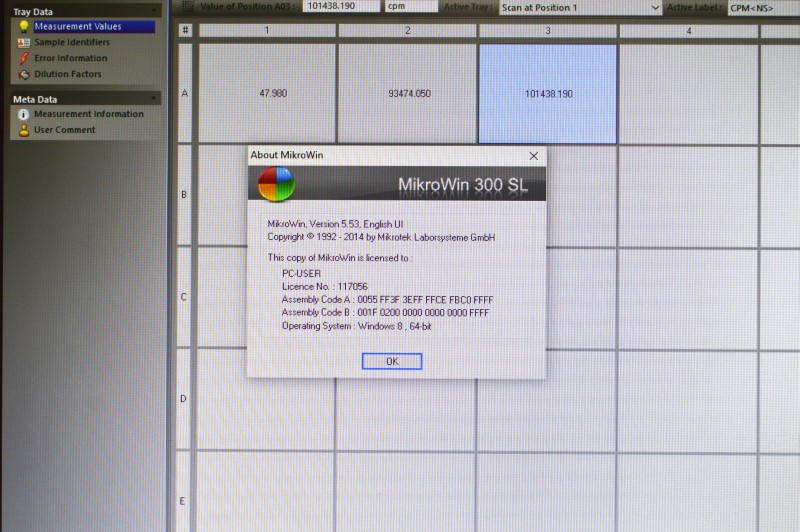The image size is (800, 532).
Task: Open Error Information entry
Action: pos(71,58)
